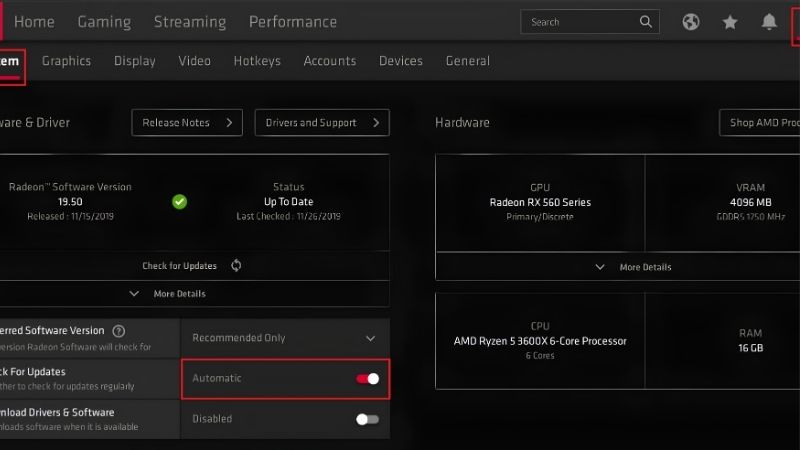The image size is (800, 450).
Task: Open the Accounts settings tab
Action: click(x=330, y=61)
